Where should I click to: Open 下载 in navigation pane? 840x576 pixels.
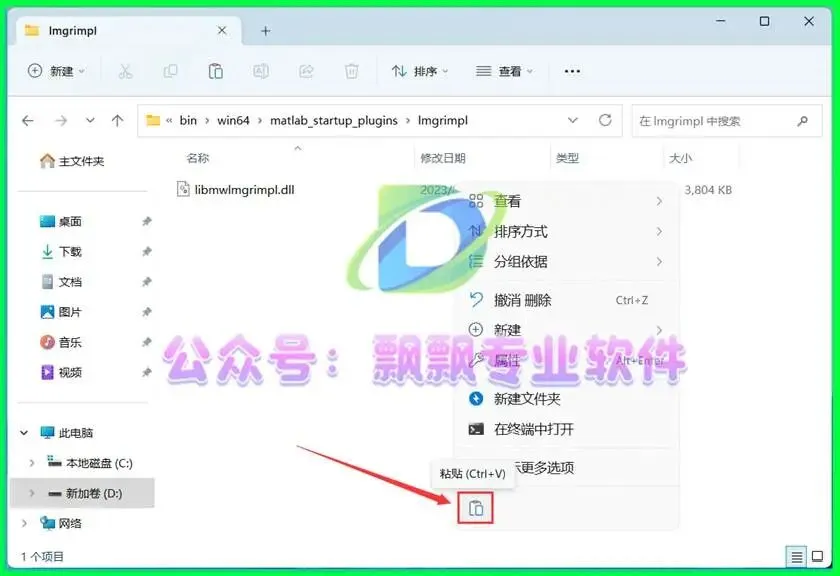[61, 251]
